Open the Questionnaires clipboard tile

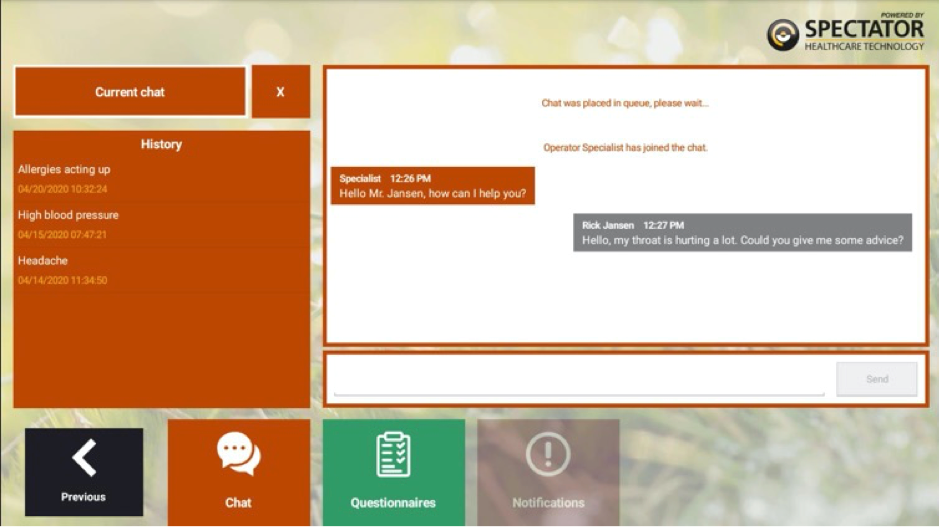pyautogui.click(x=393, y=473)
